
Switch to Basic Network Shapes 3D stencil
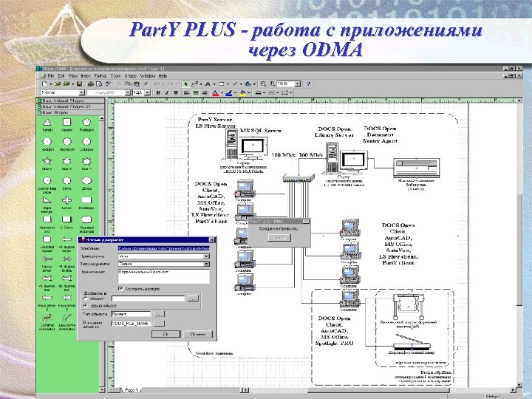(x=70, y=106)
